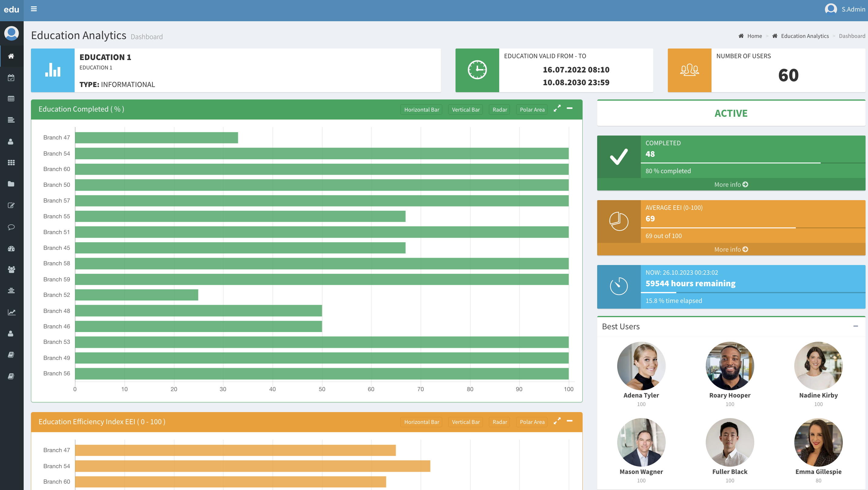Click the checkmark icon on Completed card
Screen dimensions: 868x490
point(619,156)
